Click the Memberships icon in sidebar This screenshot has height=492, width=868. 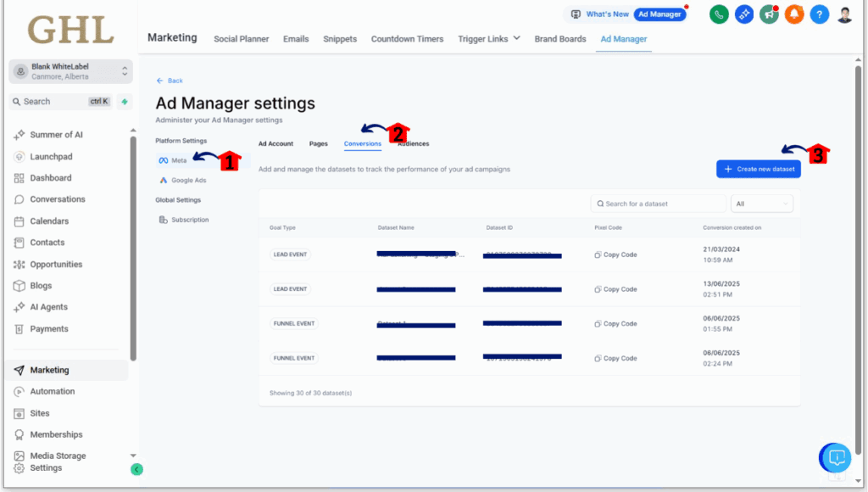point(19,435)
